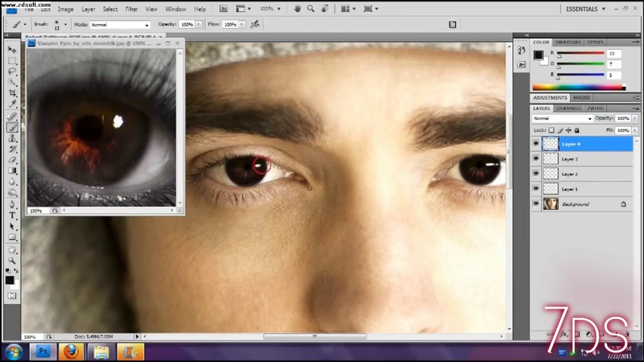Select the Lasso tool
The image size is (644, 362).
(x=12, y=71)
